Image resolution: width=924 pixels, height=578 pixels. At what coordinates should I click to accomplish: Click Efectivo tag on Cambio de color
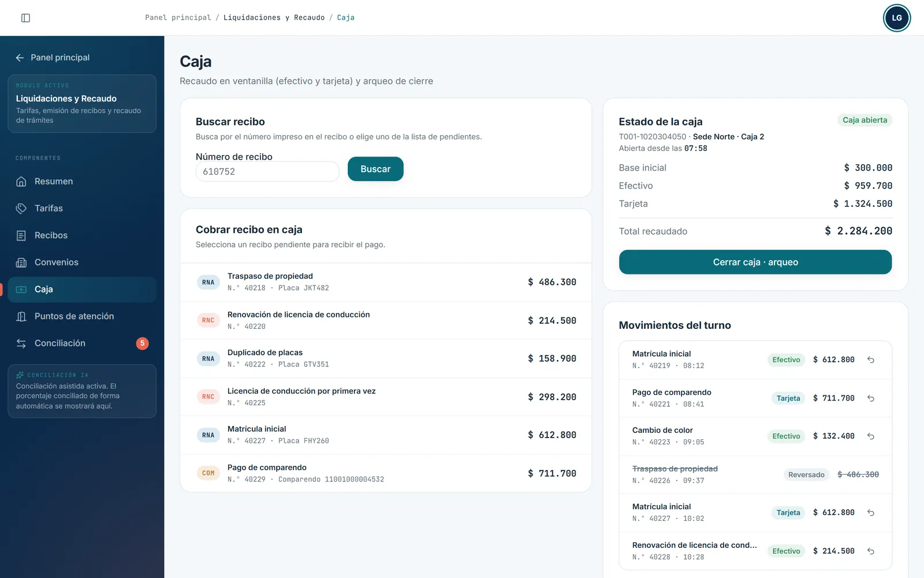pyautogui.click(x=786, y=436)
